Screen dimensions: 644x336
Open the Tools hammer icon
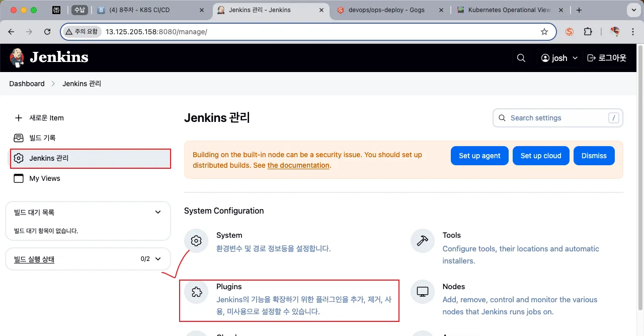(x=423, y=241)
